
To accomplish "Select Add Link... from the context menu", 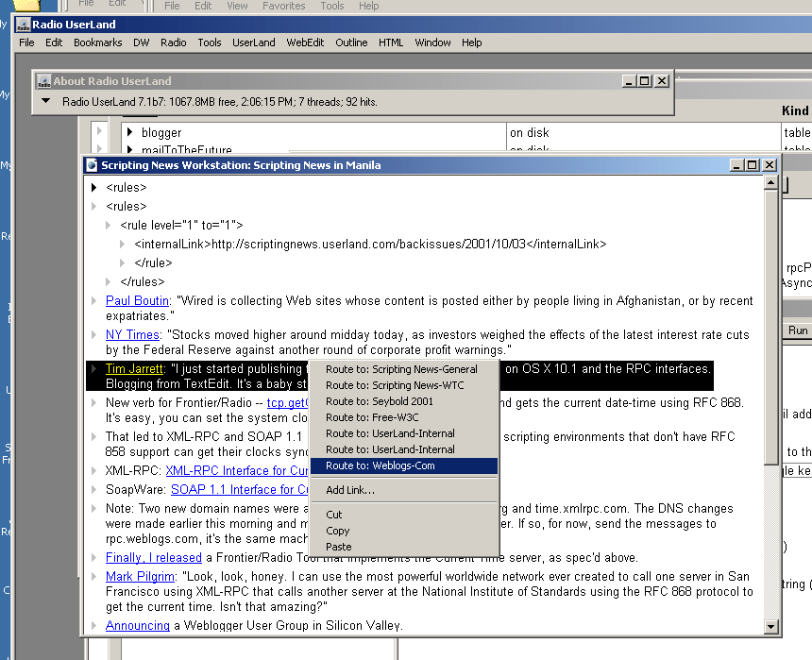I will tap(350, 490).
